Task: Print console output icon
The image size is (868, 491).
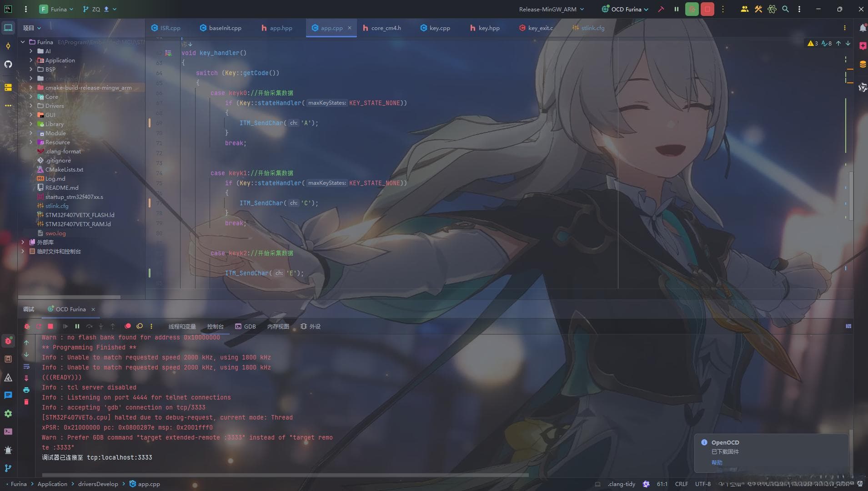Action: (x=26, y=390)
